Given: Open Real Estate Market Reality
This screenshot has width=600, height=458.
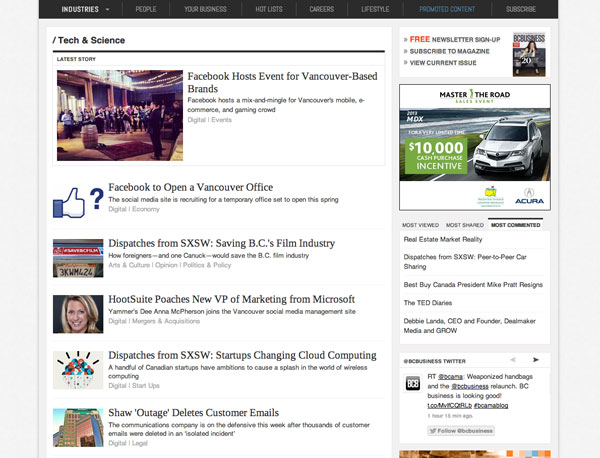Looking at the screenshot, I should tap(443, 240).
